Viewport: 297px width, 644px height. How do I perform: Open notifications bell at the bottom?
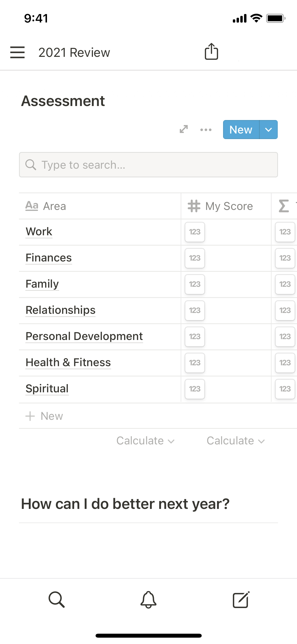[148, 599]
